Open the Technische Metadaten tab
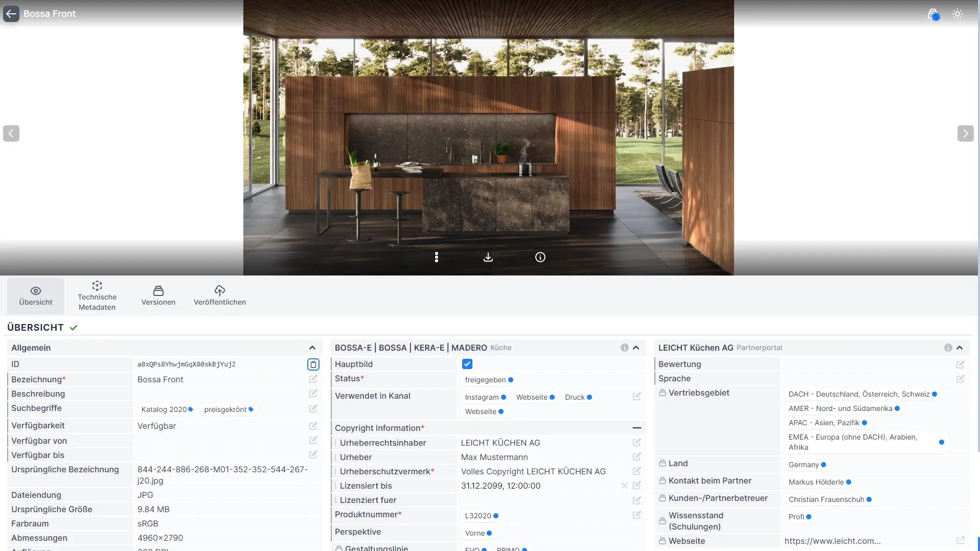This screenshot has width=980, height=551. tap(97, 295)
